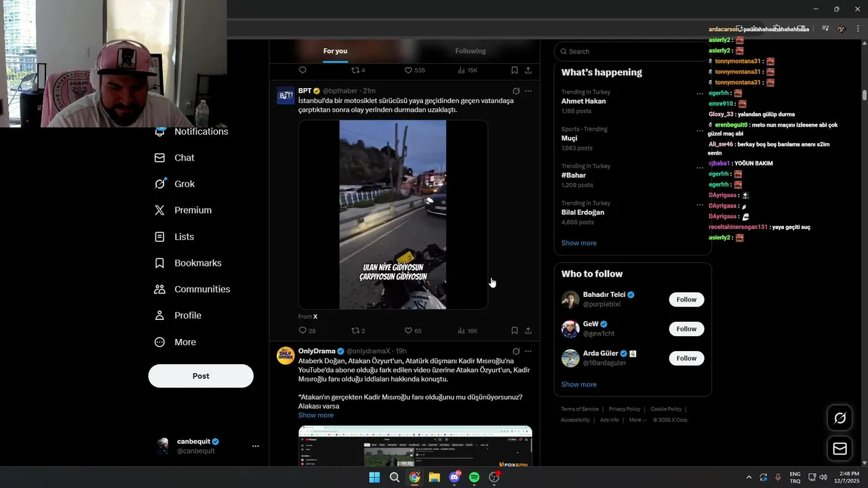
Task: Open the BPT profile avatar
Action: pos(285,96)
